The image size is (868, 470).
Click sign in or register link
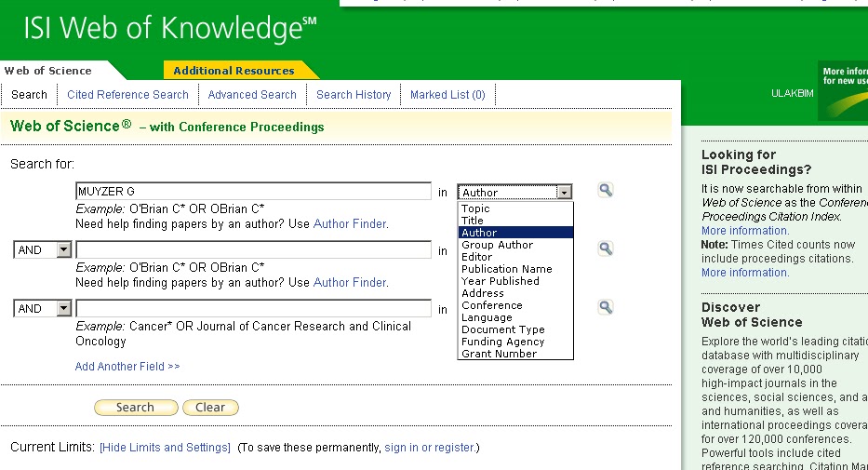coord(429,448)
